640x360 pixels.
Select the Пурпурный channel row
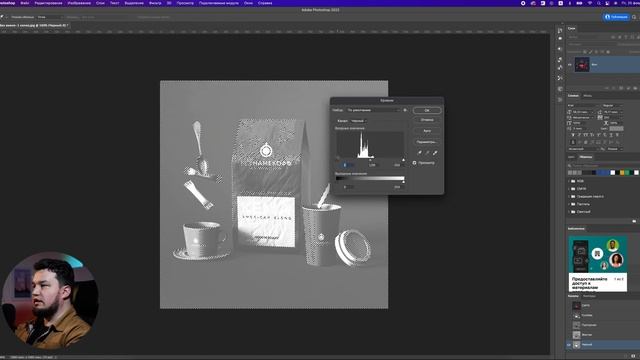click(x=602, y=325)
